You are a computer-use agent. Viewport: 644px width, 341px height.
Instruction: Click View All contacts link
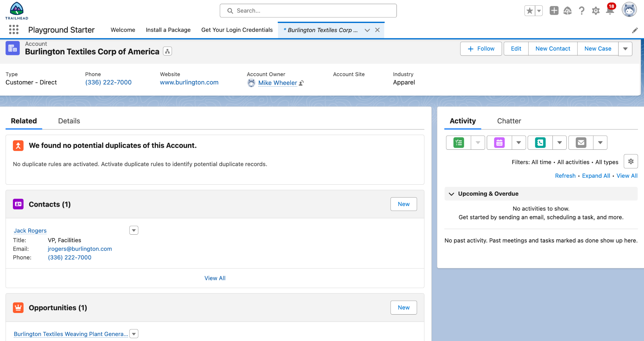point(214,278)
